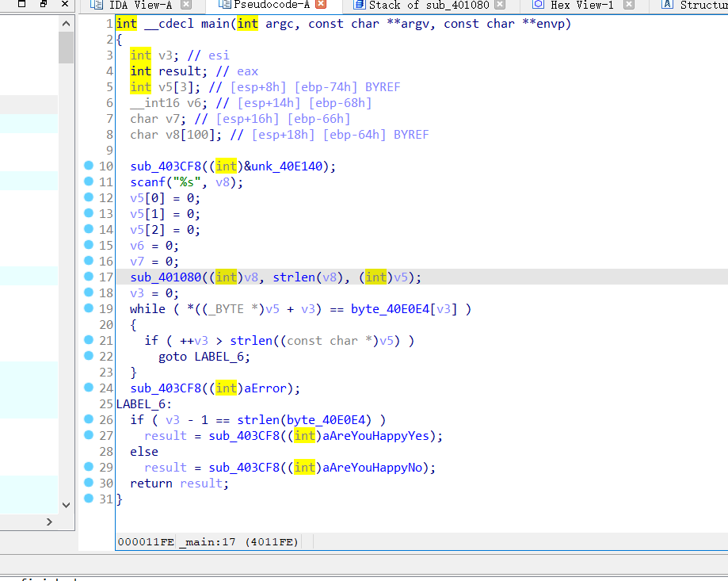Toggle breakpoint dot on line 24

point(89,388)
